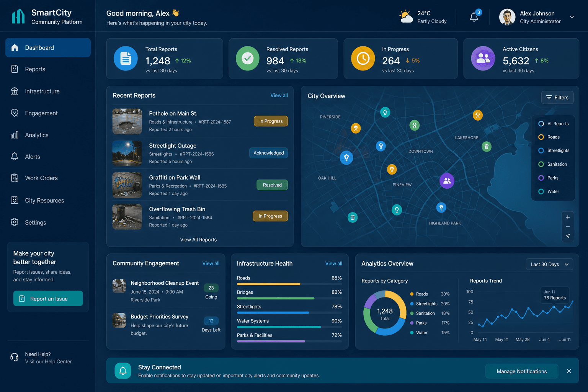Viewport: 588px width, 392px height.
Task: Open Settings in sidebar
Action: point(48,222)
